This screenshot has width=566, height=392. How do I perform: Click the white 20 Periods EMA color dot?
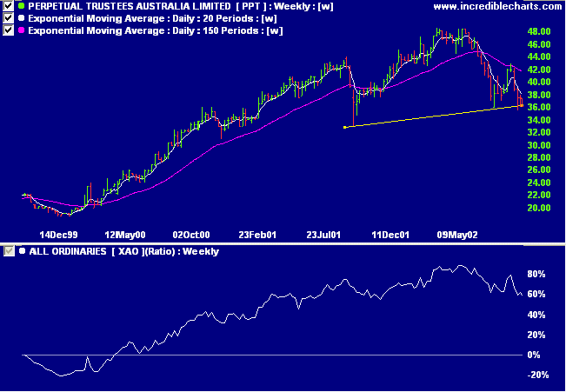click(22, 18)
